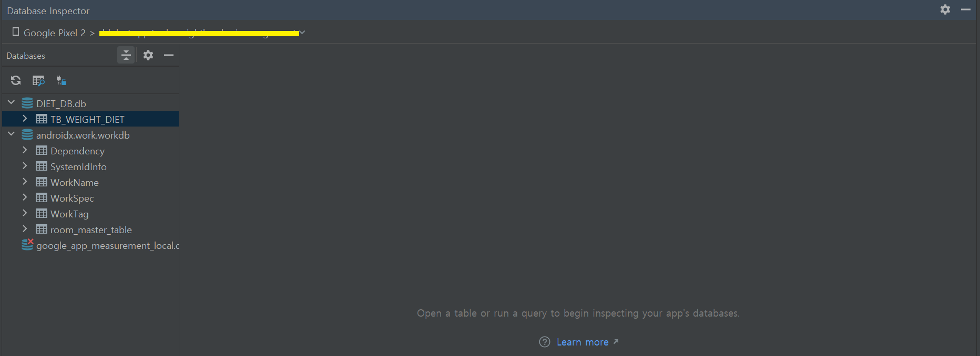Screen dimensions: 980x356
Task: Collapse the androidx.work.workdb database node
Action: click(11, 134)
